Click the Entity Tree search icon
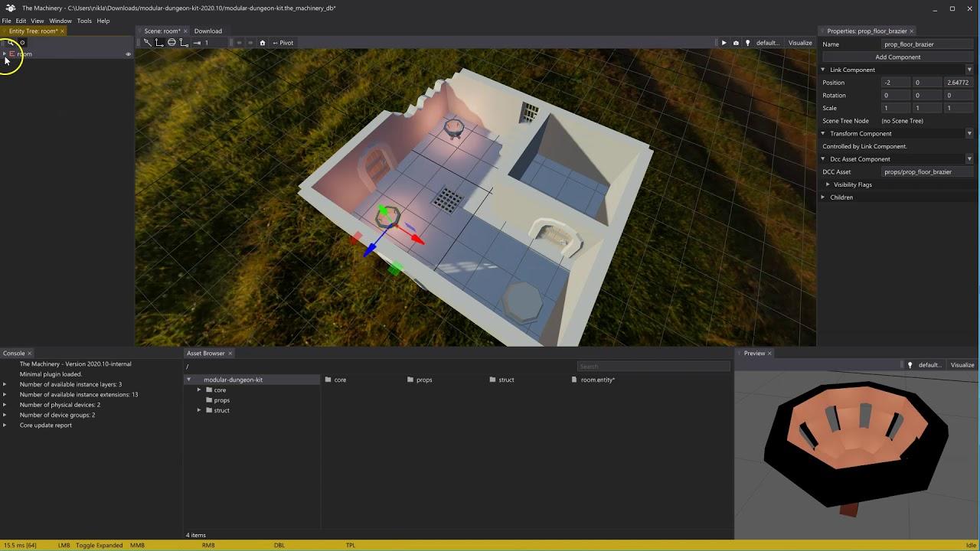 point(12,43)
